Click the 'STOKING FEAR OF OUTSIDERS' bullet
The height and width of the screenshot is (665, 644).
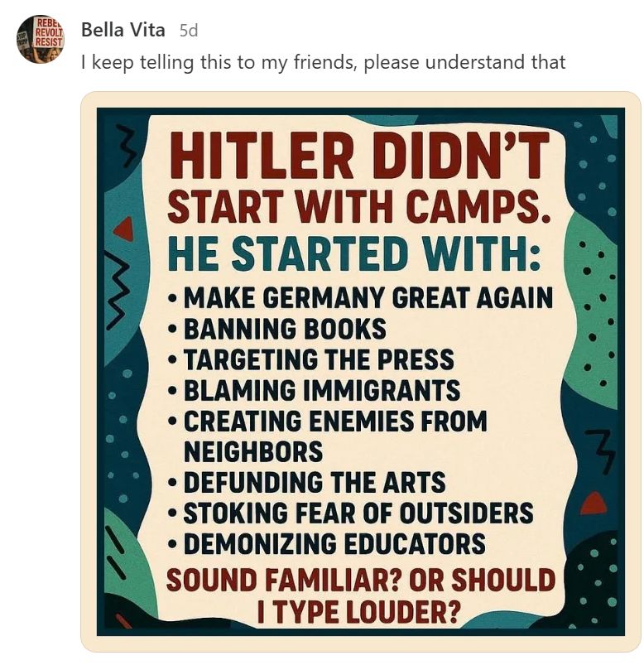point(351,513)
